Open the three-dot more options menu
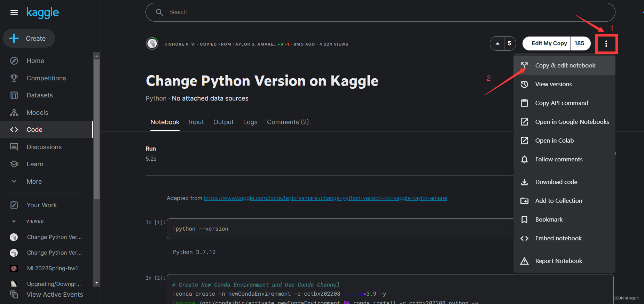 point(606,44)
